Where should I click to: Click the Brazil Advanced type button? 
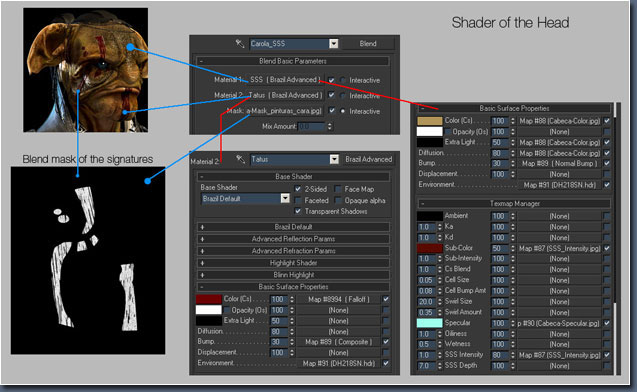(x=368, y=159)
